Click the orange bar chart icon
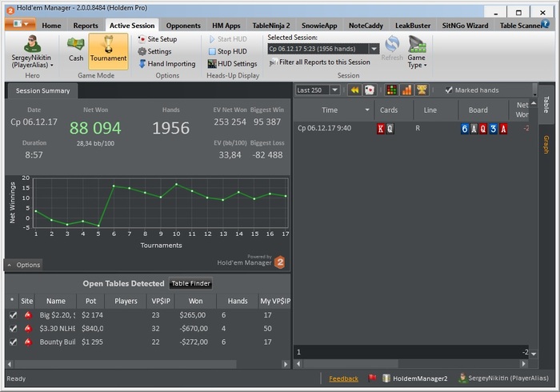This screenshot has width=560, height=392. [406, 90]
